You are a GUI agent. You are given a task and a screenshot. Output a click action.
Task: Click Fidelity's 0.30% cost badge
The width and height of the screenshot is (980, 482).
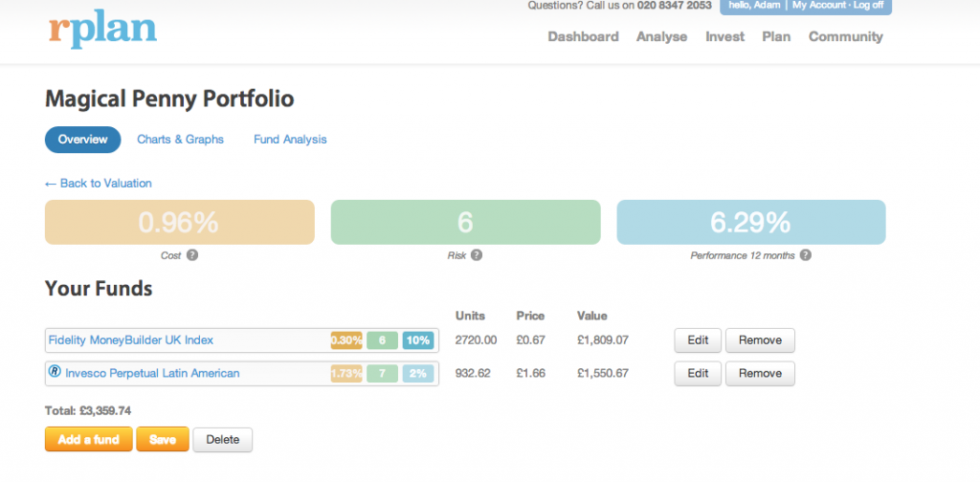click(346, 340)
